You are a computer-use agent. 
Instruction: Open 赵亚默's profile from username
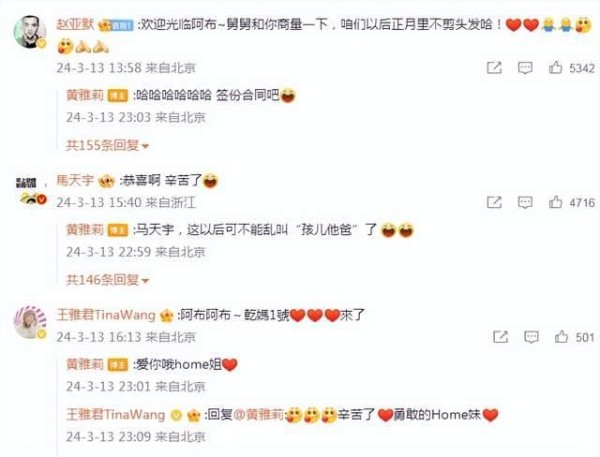coord(75,24)
